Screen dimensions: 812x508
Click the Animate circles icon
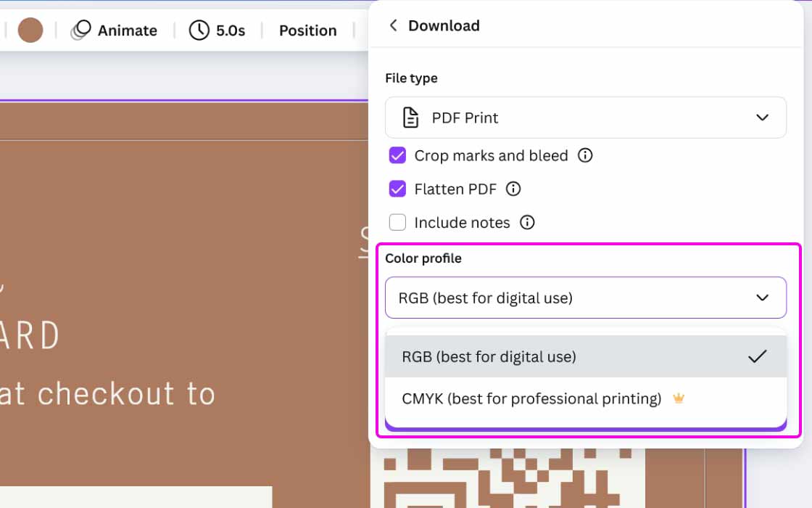80,30
